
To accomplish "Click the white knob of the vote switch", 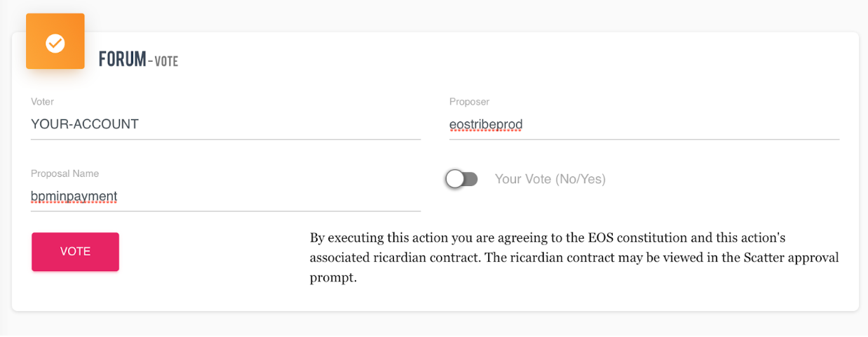I will point(455,179).
